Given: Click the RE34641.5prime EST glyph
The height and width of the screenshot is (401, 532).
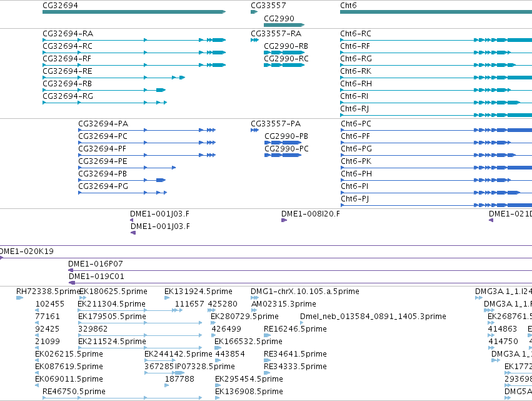Looking at the screenshot, I should pyautogui.click(x=268, y=360).
